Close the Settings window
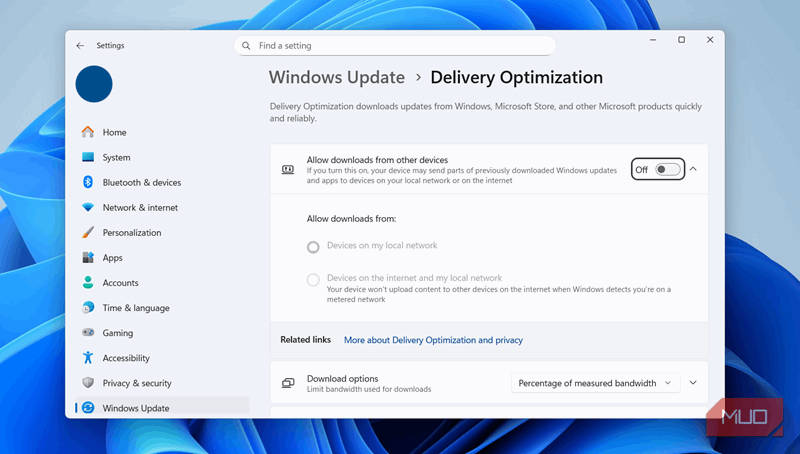This screenshot has width=800, height=454. coord(710,40)
